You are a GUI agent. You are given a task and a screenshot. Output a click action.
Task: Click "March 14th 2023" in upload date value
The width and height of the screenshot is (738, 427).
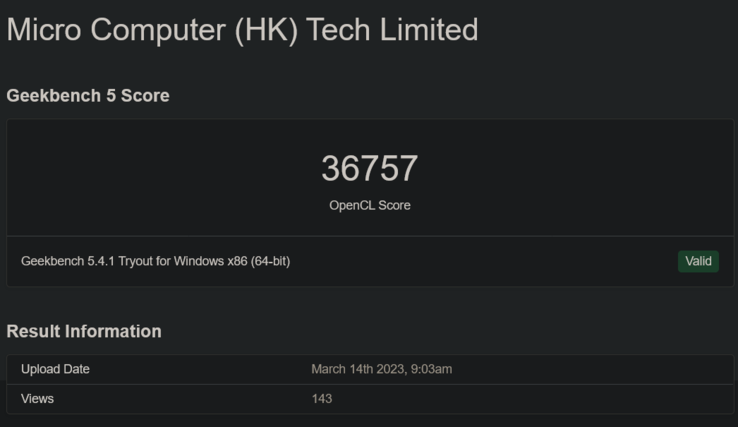pyautogui.click(x=357, y=369)
